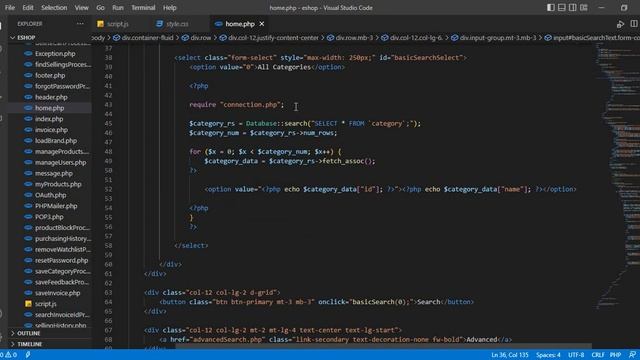Open the Help menu
The width and height of the screenshot is (640, 360).
[170, 7]
